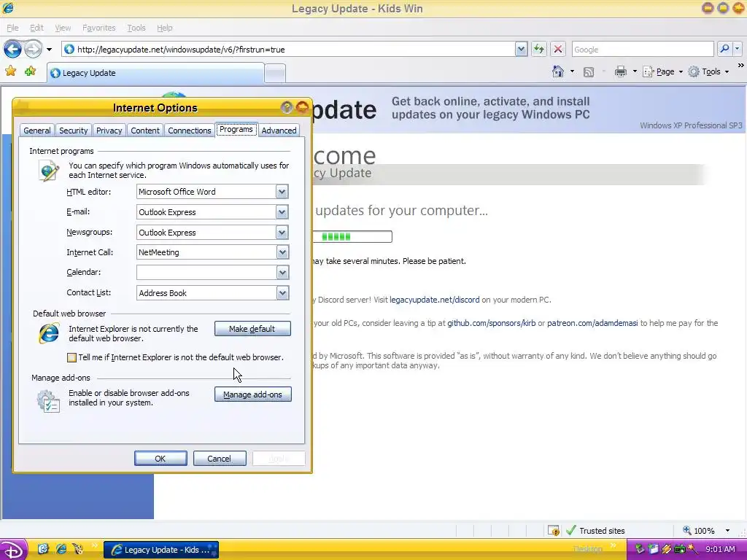The image size is (747, 560).
Task: Open the zoom level 100% dropdown arrow
Action: point(727,531)
